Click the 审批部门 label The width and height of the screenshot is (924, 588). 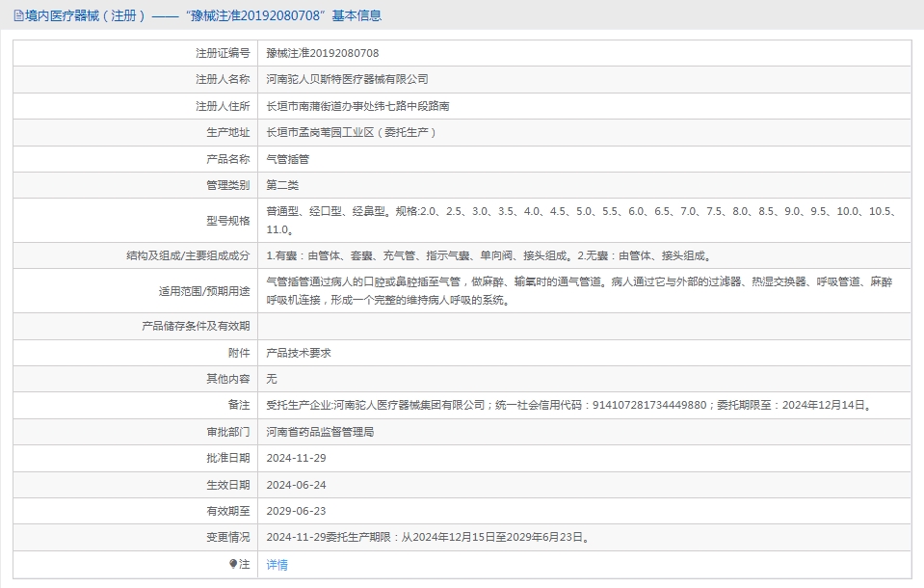tap(228, 432)
